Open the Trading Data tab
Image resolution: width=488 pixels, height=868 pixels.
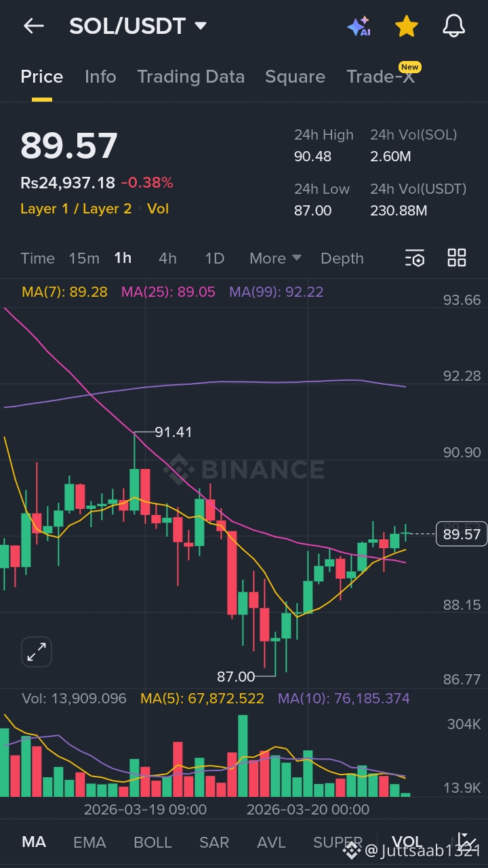click(191, 77)
